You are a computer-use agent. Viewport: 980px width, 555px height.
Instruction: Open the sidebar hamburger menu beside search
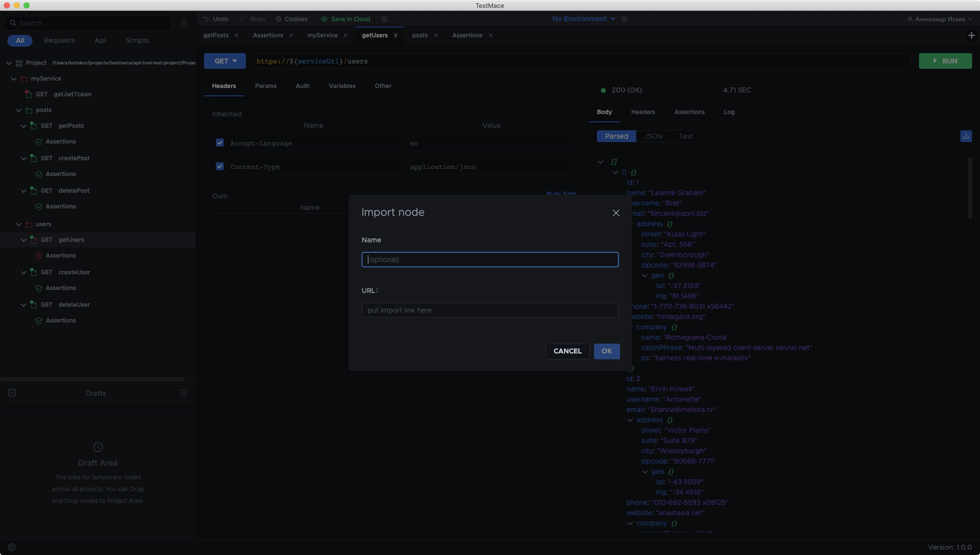point(184,23)
